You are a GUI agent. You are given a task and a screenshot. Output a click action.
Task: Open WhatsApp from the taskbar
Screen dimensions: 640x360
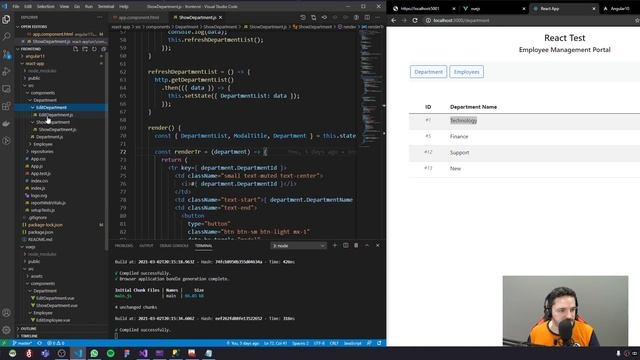(94, 353)
